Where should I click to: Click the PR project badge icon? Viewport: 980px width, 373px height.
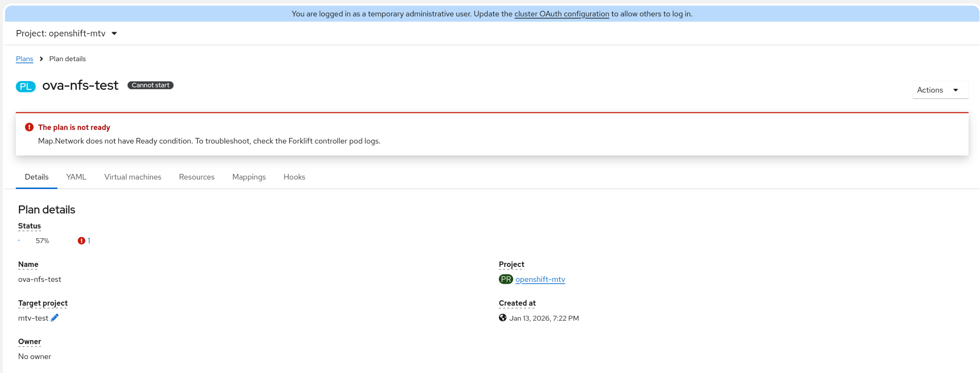tap(506, 279)
